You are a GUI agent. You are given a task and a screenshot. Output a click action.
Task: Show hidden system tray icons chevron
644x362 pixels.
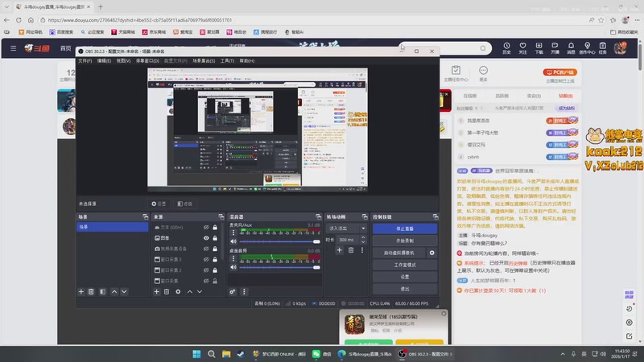[x=562, y=354]
